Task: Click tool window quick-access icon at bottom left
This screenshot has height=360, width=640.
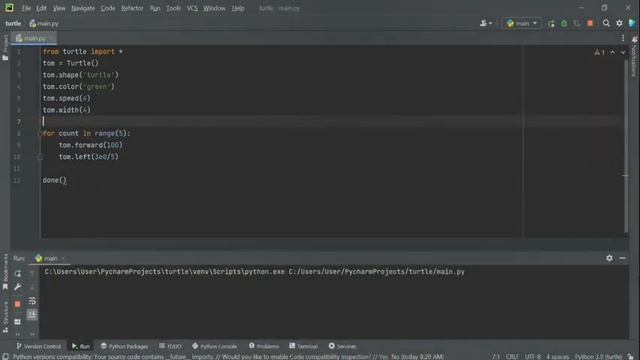Action: click(5, 357)
